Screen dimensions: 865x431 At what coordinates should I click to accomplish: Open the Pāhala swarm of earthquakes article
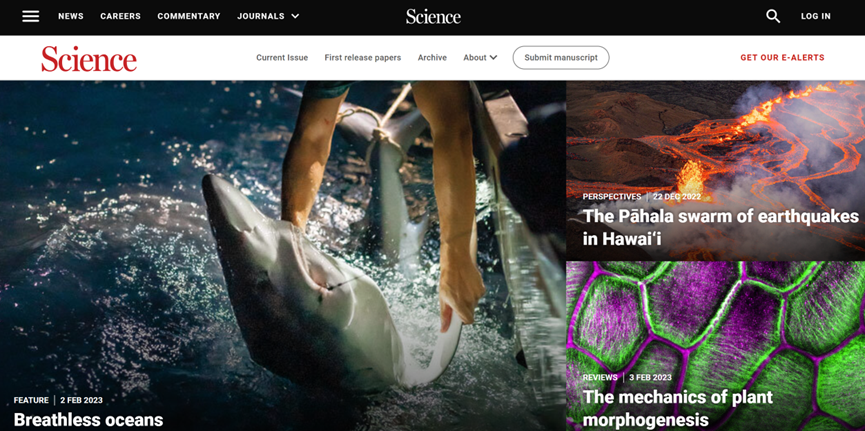pos(720,227)
